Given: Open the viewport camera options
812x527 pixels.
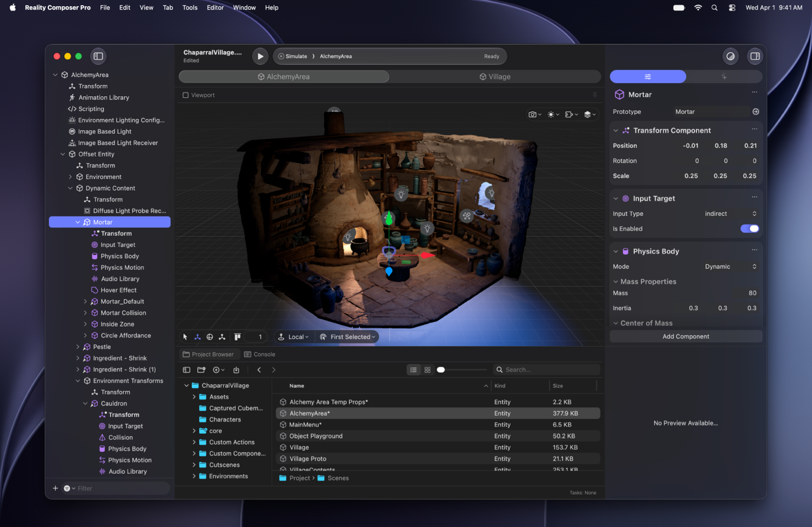Looking at the screenshot, I should pos(534,114).
